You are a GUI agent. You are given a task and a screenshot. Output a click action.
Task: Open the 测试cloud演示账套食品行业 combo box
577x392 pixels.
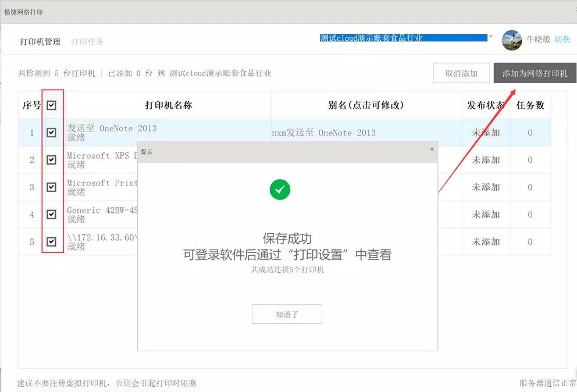tap(403, 38)
